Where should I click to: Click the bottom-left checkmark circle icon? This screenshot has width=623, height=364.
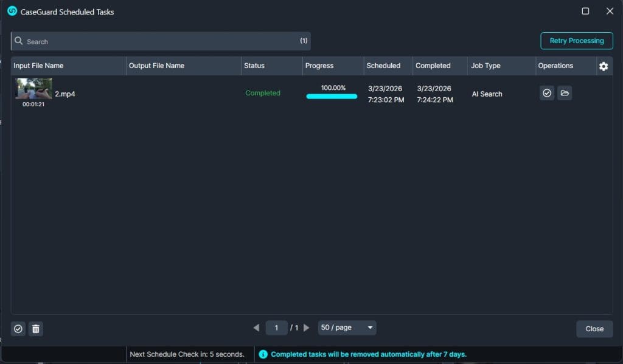[18, 329]
